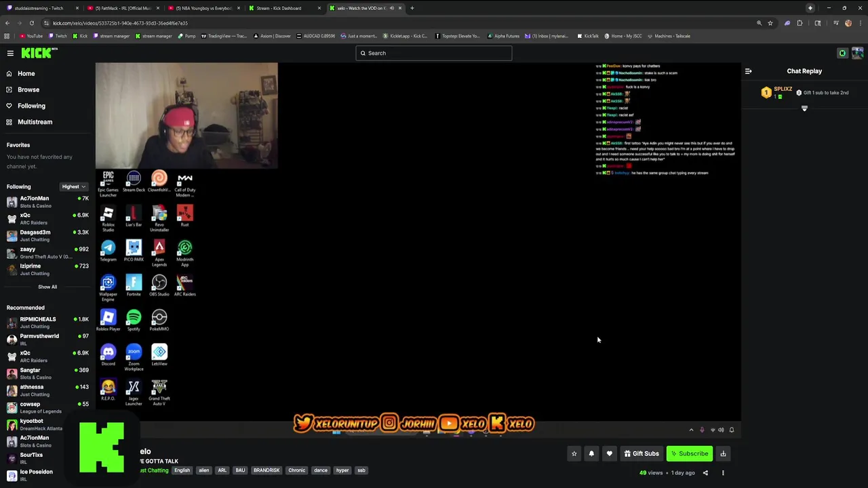The height and width of the screenshot is (488, 868).
Task: Open Multistream in sidebar
Action: pyautogui.click(x=35, y=122)
